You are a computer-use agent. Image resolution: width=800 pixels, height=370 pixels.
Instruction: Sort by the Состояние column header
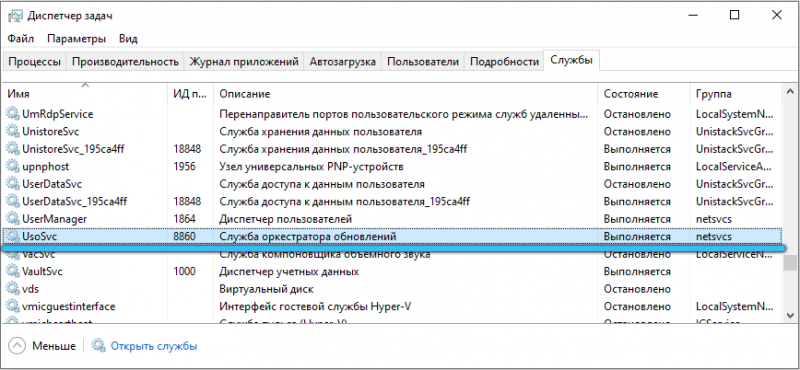coord(643,94)
